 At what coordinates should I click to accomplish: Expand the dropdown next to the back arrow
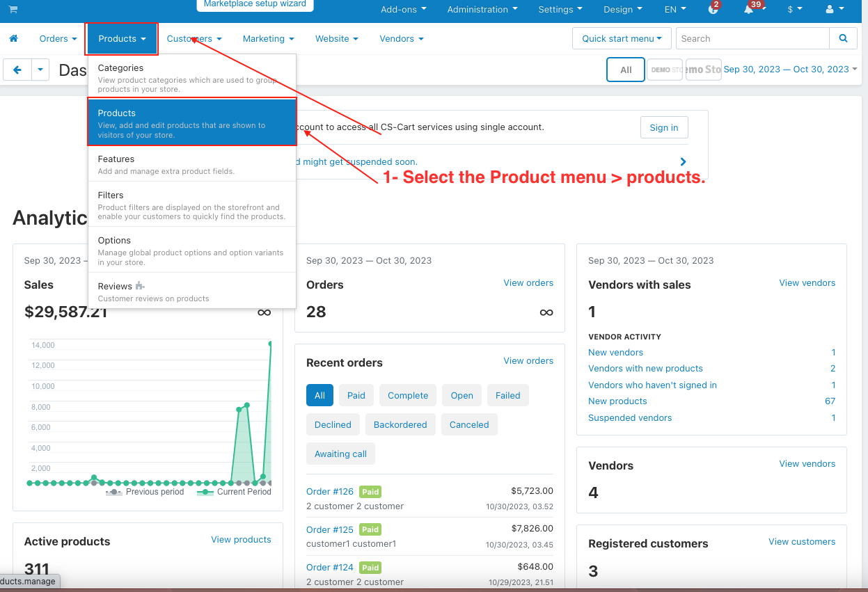[40, 70]
